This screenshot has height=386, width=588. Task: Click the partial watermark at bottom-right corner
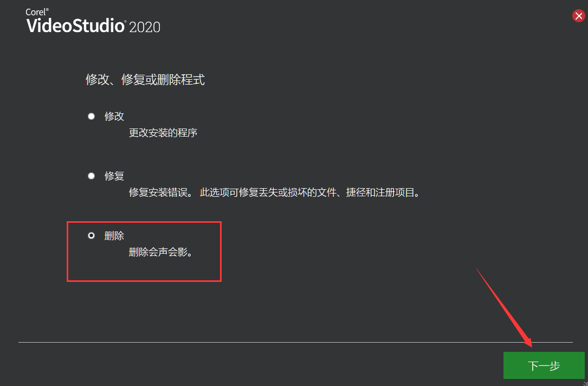(x=586, y=383)
